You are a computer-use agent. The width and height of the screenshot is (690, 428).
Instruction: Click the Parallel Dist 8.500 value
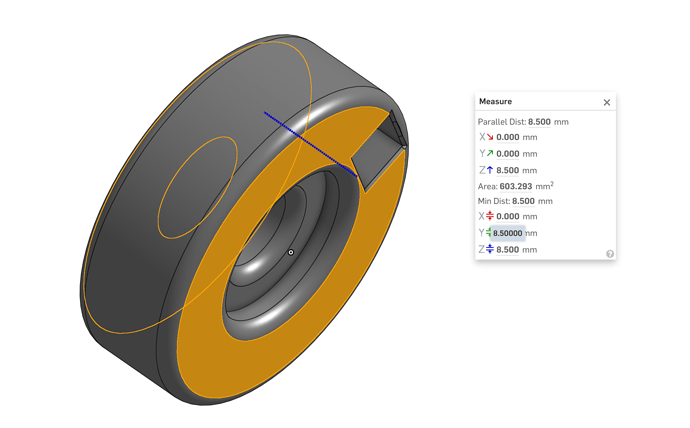539,122
